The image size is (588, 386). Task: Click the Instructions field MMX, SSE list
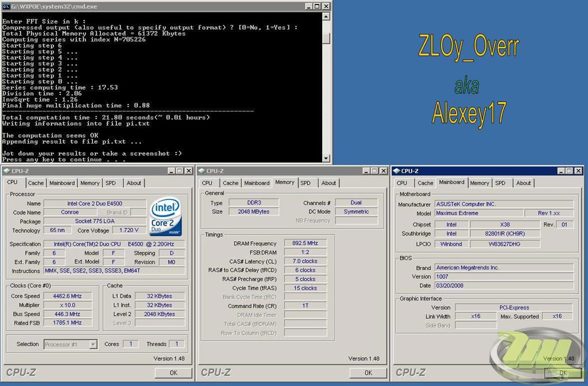[x=114, y=271]
